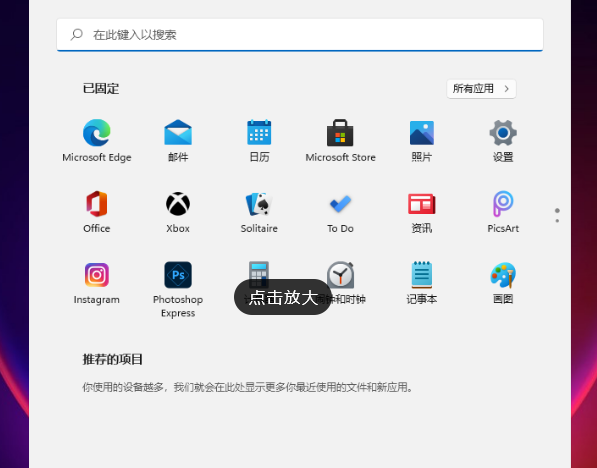The image size is (597, 468).
Task: Switch to the second pinned apps page dot
Action: click(557, 221)
